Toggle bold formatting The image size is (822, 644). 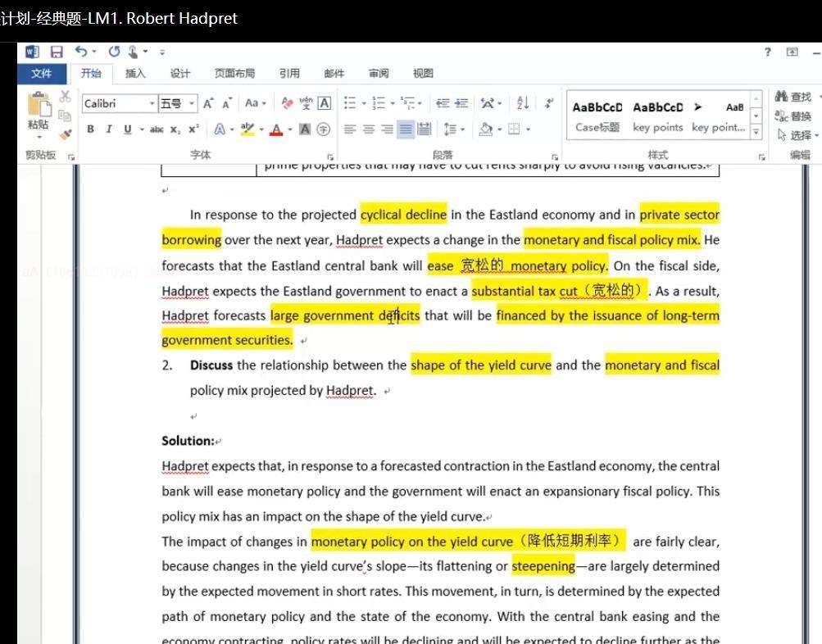click(91, 129)
